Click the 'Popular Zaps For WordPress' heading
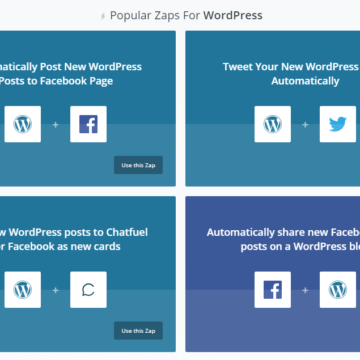 click(x=186, y=15)
